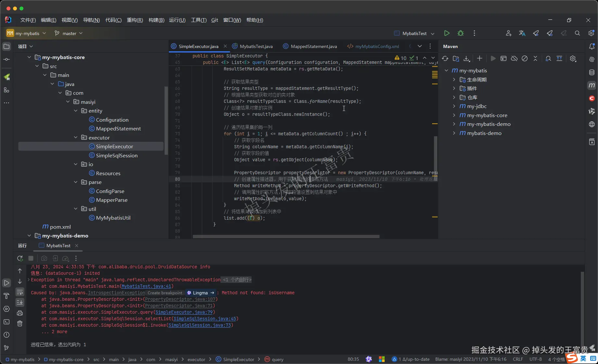Screen dimensions: 598x364
Task: Follow the SimpleExecutor.java:79 stack trace link
Action: click(184, 312)
